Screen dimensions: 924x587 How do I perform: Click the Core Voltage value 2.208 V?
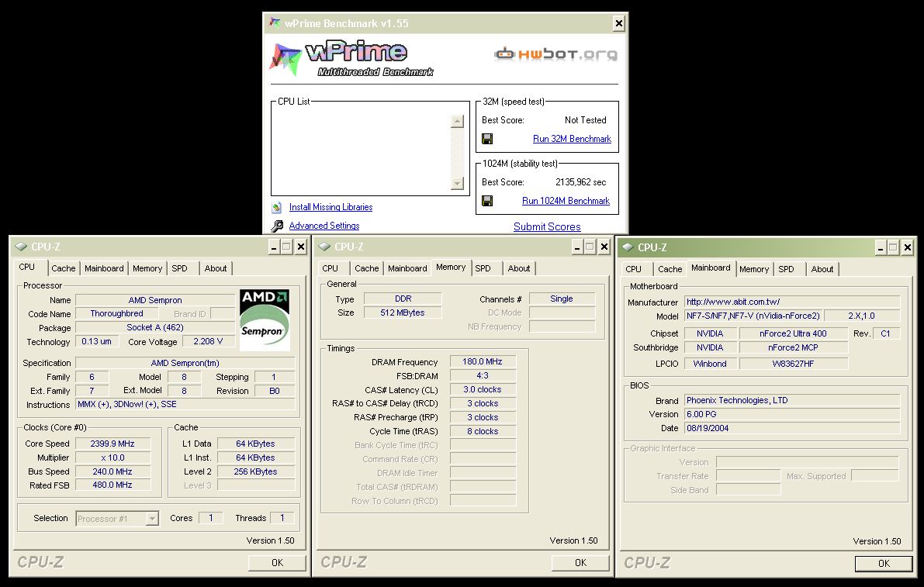click(208, 341)
